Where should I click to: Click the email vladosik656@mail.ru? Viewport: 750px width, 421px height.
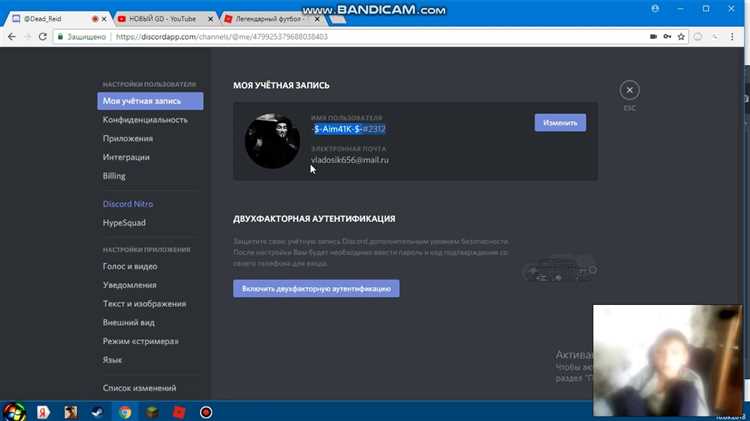point(350,160)
